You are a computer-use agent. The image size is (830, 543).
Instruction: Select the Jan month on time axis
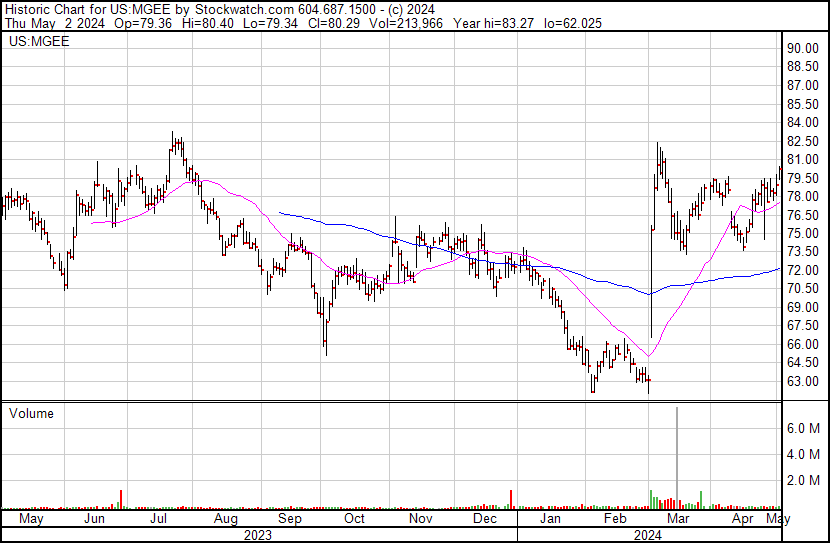550,520
